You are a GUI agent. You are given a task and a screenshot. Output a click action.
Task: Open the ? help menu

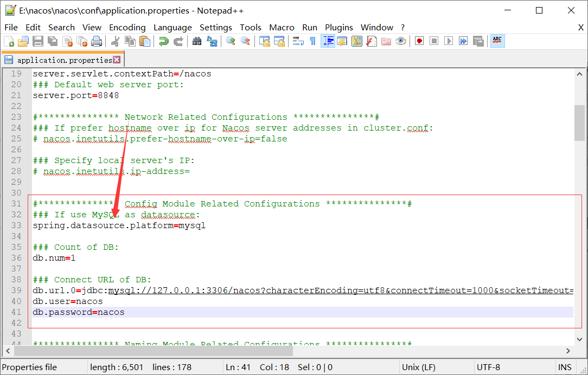402,27
